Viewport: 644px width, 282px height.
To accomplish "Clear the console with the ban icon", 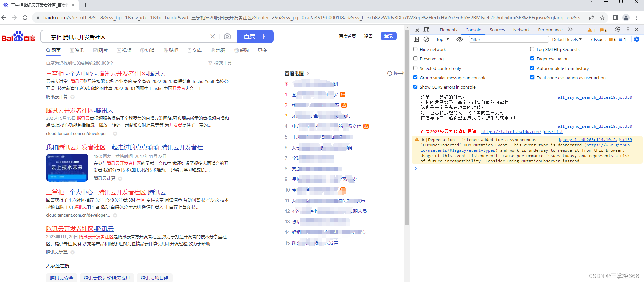I will [x=426, y=39].
